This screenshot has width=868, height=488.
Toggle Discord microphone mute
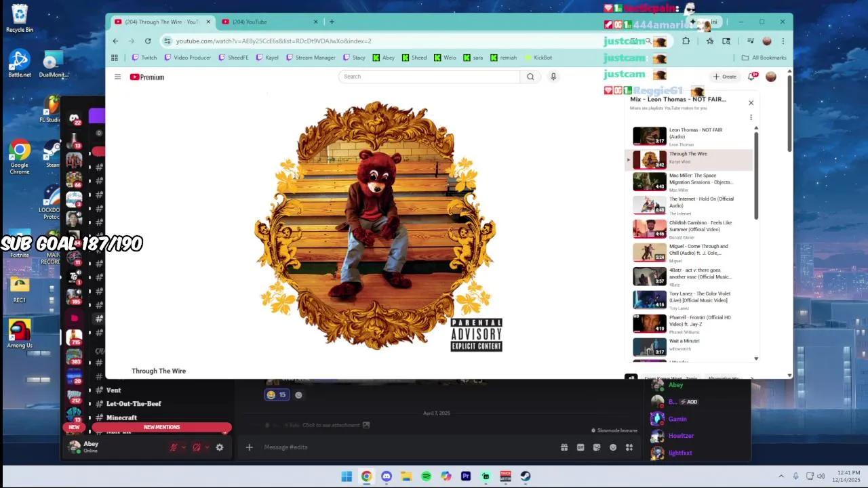(x=174, y=447)
